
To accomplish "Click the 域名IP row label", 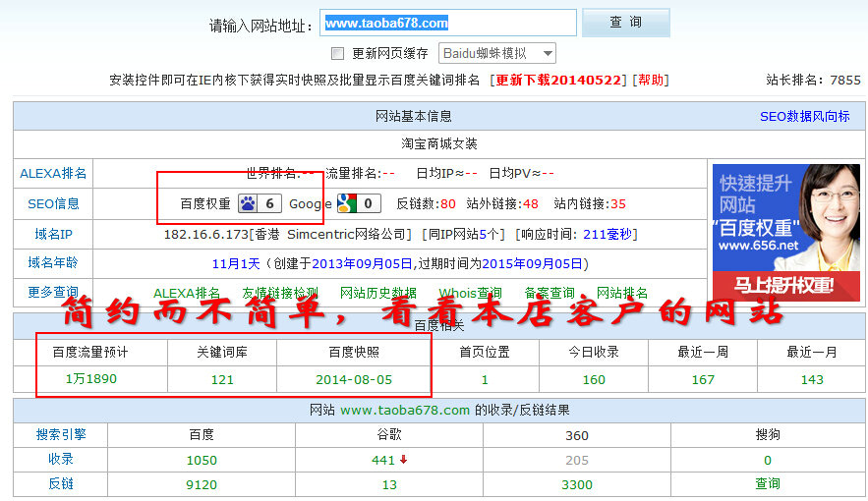I will (x=53, y=235).
